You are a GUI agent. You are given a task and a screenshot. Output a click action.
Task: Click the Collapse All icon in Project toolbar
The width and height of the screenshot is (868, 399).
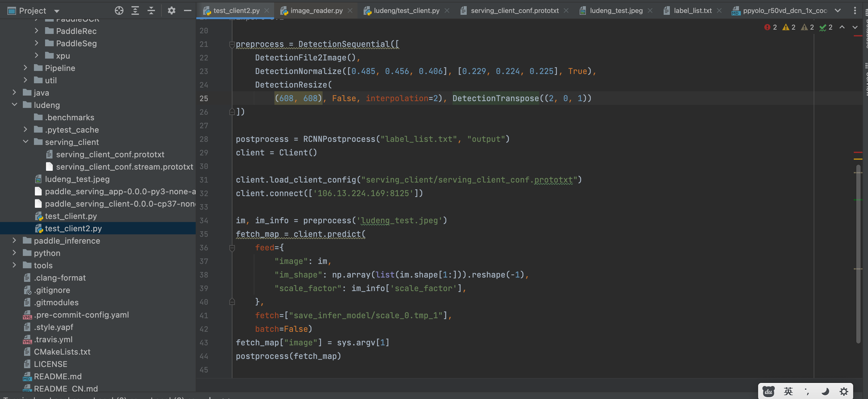(151, 10)
